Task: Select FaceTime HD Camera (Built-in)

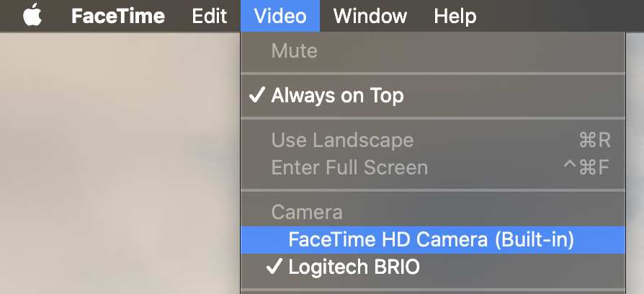Action: (433, 240)
